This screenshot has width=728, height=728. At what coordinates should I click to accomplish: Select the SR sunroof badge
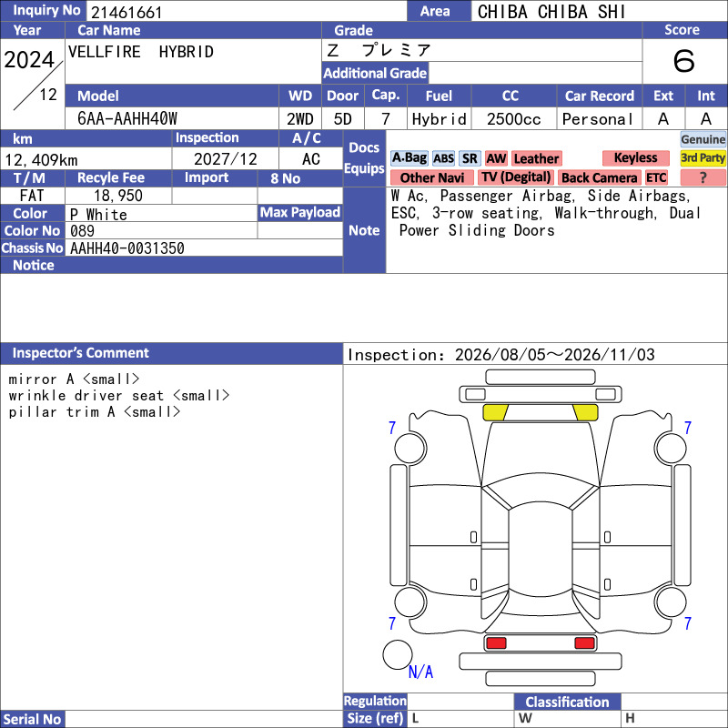pyautogui.click(x=470, y=158)
